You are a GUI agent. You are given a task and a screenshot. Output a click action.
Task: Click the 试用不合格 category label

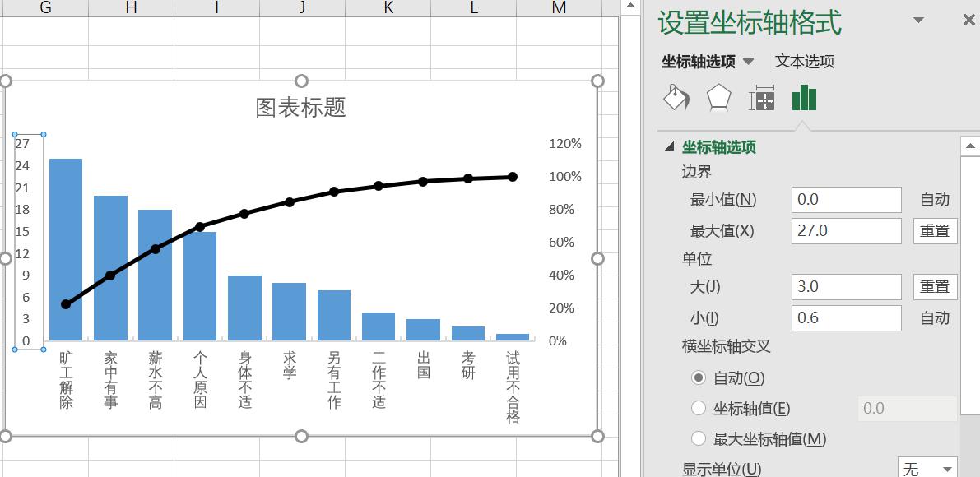(513, 387)
